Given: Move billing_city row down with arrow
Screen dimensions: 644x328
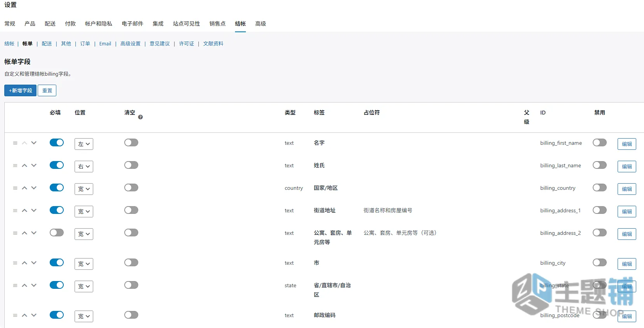Looking at the screenshot, I should coord(34,263).
